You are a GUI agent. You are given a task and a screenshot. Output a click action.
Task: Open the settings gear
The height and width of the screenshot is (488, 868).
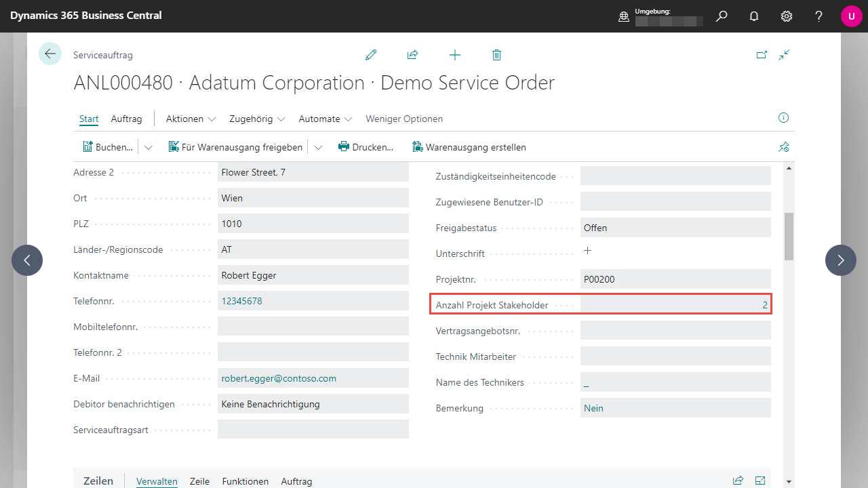coord(787,16)
